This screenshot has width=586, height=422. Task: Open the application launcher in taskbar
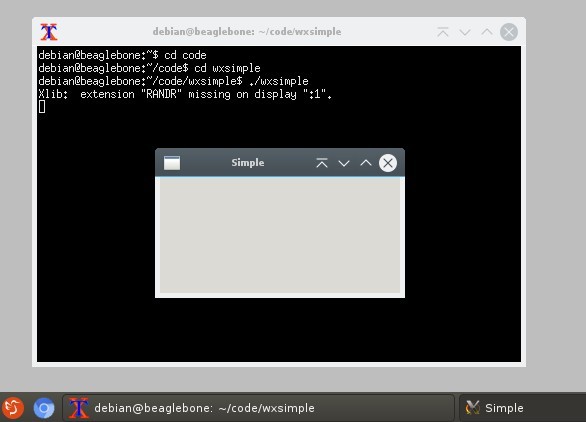click(x=13, y=407)
